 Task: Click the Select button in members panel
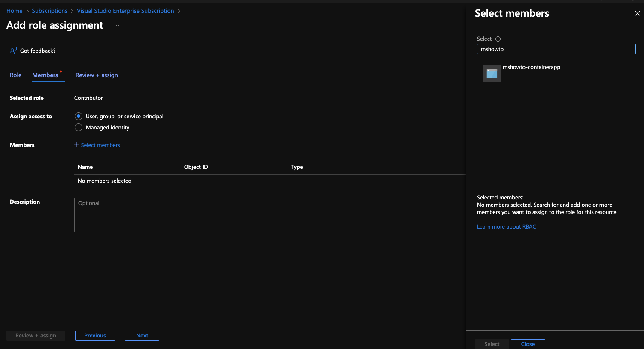click(492, 344)
